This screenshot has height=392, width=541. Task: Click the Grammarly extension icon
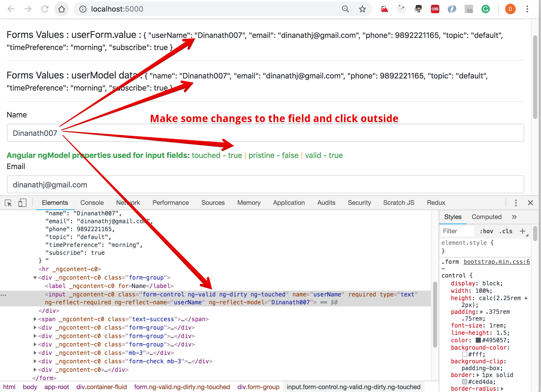[x=485, y=9]
